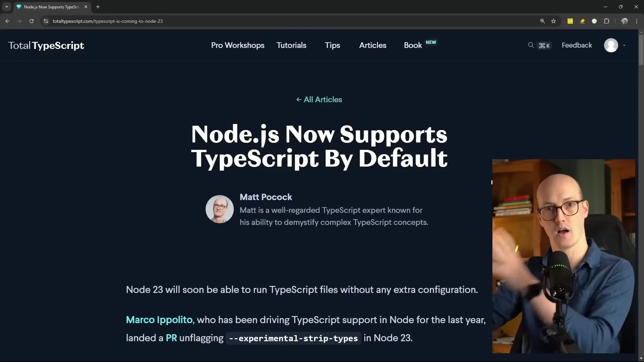Screen dimensions: 644x362
Task: Open the Articles nav item
Action: coord(373,45)
